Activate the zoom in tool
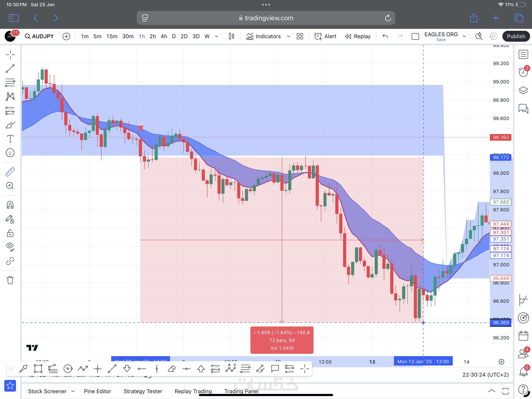The image size is (532, 399). 10,185
